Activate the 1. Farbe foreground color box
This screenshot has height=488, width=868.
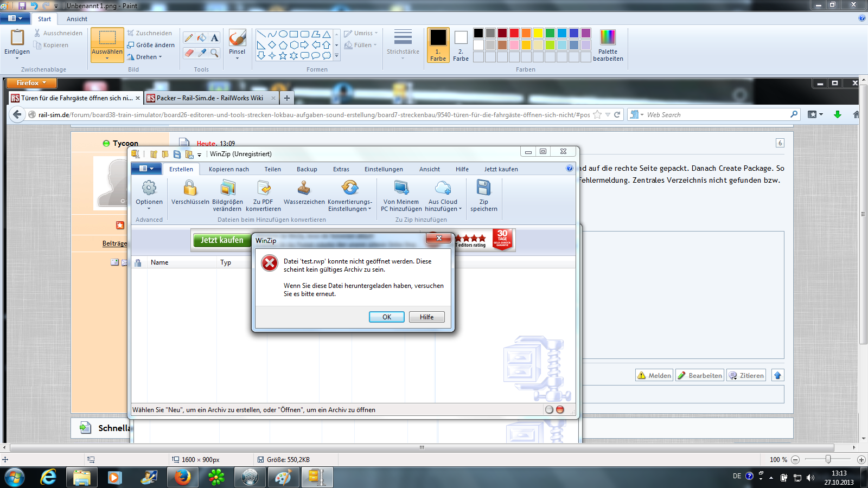click(x=438, y=45)
